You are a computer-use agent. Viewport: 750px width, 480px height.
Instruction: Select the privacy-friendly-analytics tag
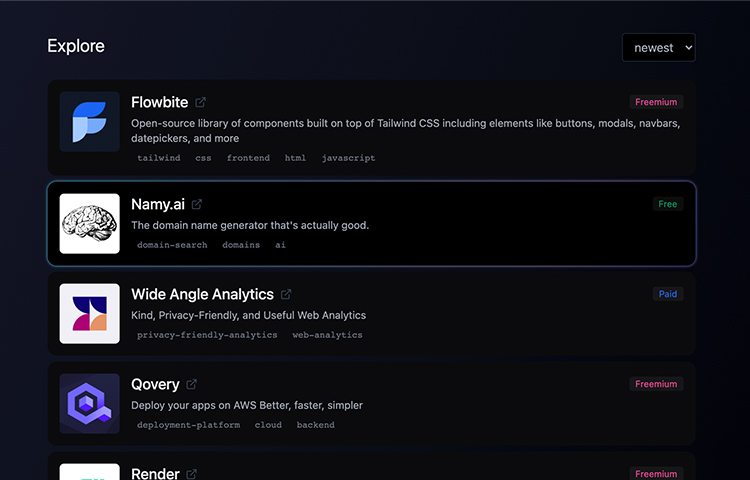click(x=207, y=335)
